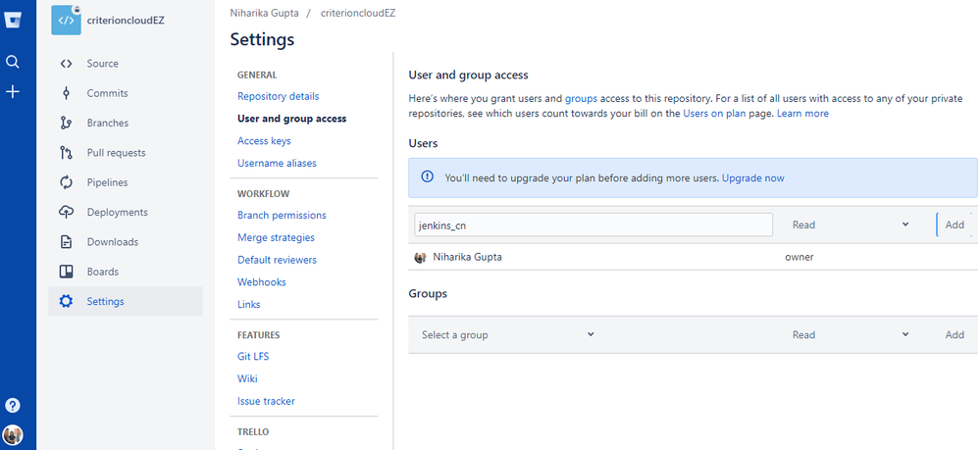This screenshot has width=980, height=450.
Task: Open search via magnifier icon
Action: pyautogui.click(x=13, y=62)
